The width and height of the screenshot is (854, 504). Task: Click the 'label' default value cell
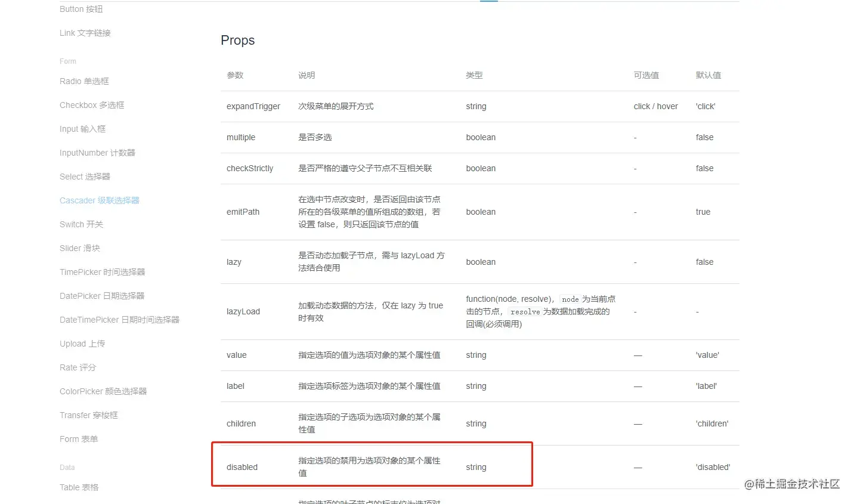click(x=706, y=386)
